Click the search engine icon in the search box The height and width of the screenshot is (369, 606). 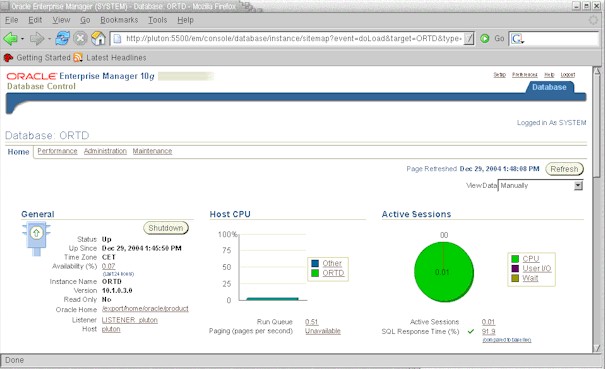pyautogui.click(x=516, y=39)
